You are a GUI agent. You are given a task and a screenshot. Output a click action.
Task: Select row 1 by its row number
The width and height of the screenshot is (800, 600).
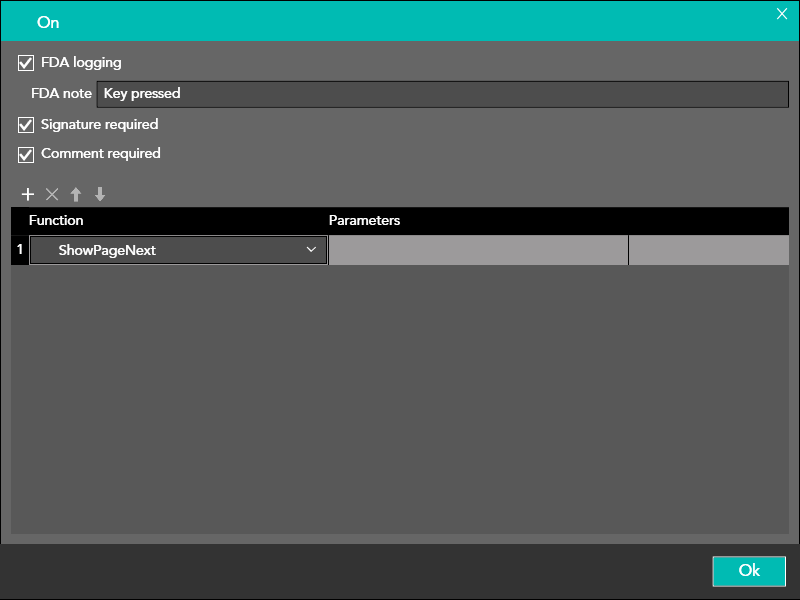20,250
